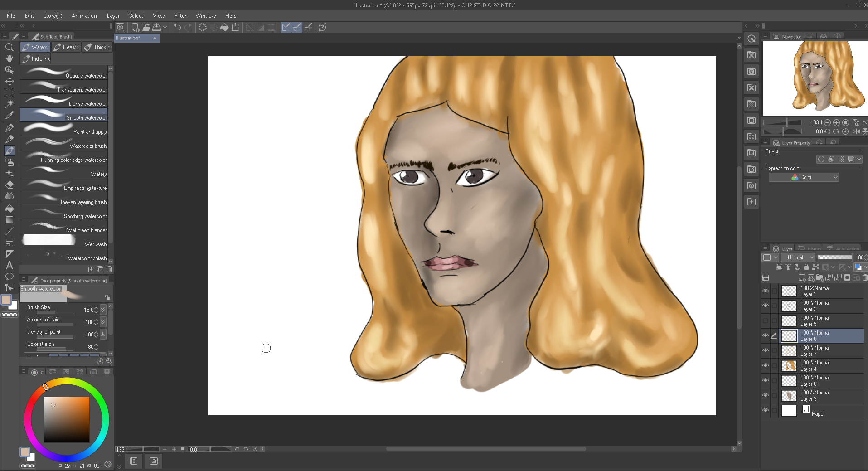Image resolution: width=868 pixels, height=471 pixels.
Task: Click the Undo arrow in the toolbar
Action: click(177, 27)
